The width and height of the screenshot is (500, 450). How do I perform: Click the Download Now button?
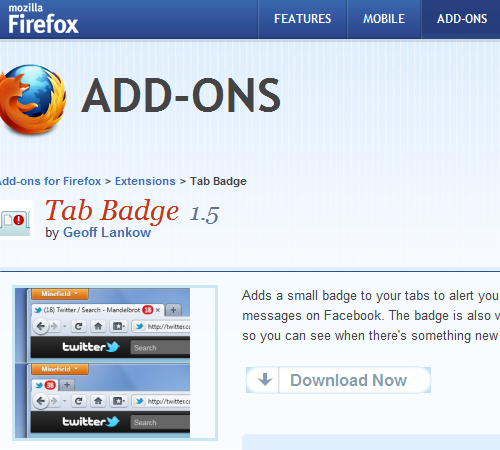click(338, 380)
